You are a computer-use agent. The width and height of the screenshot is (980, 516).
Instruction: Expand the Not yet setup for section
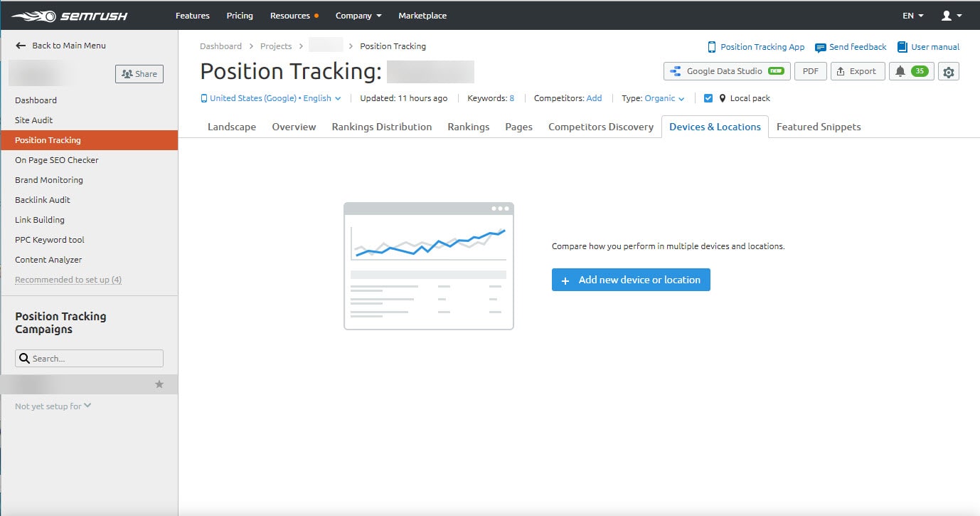click(x=52, y=406)
